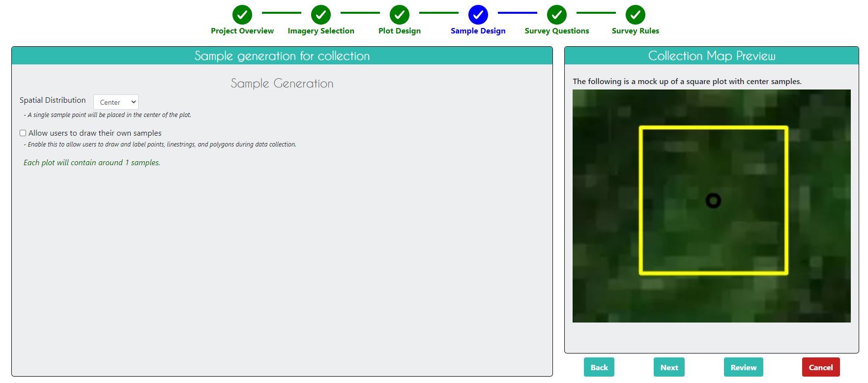Click the Sample Design step label text

tap(478, 31)
